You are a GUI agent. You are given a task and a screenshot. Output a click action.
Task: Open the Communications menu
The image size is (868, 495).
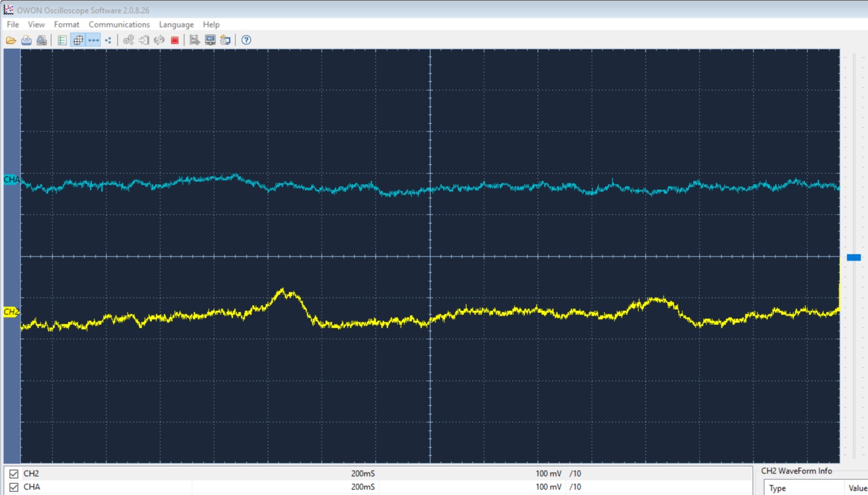[x=119, y=24]
